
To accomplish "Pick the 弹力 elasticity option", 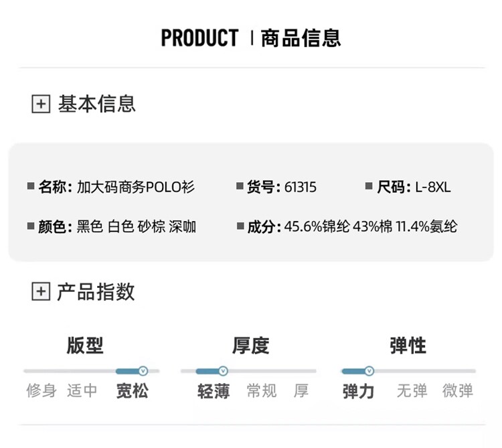I will 358,391.
